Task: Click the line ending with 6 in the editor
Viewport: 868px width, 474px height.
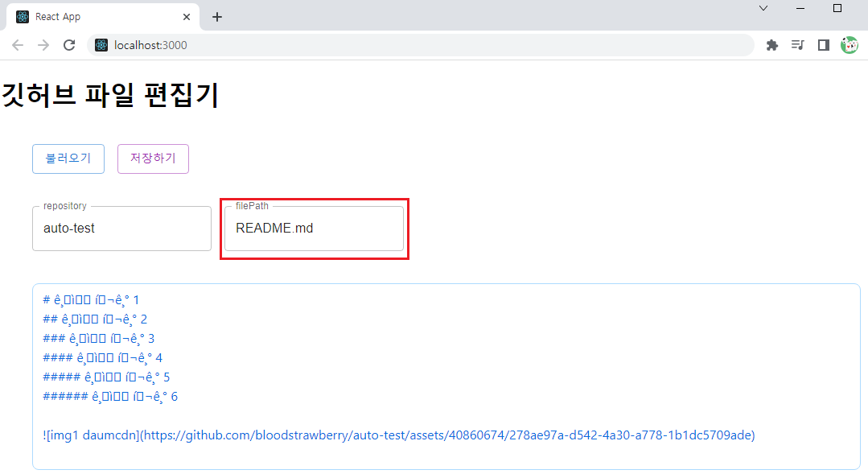Action: 110,397
